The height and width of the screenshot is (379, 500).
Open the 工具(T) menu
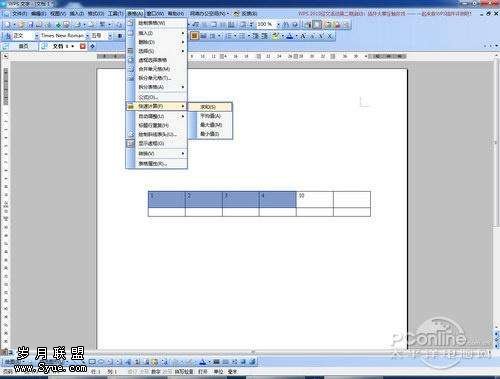[115, 14]
